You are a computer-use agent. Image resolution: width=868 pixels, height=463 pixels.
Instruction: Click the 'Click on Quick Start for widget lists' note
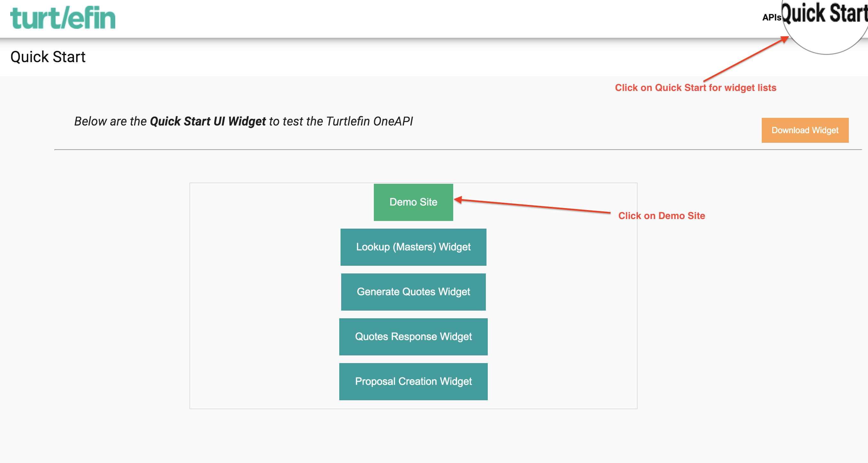tap(695, 88)
